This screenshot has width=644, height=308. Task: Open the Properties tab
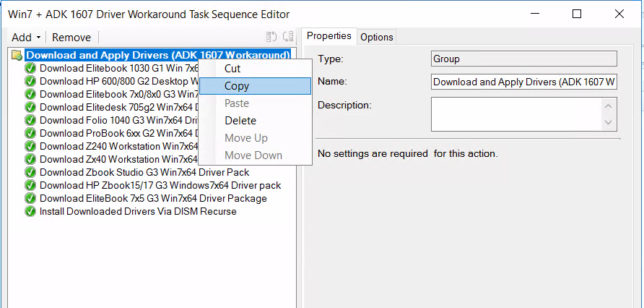328,36
